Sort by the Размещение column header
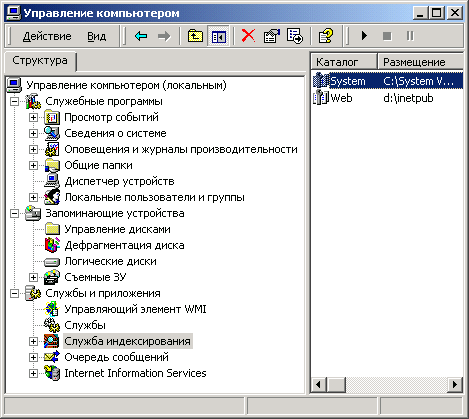This screenshot has height=419, width=469. click(x=420, y=62)
